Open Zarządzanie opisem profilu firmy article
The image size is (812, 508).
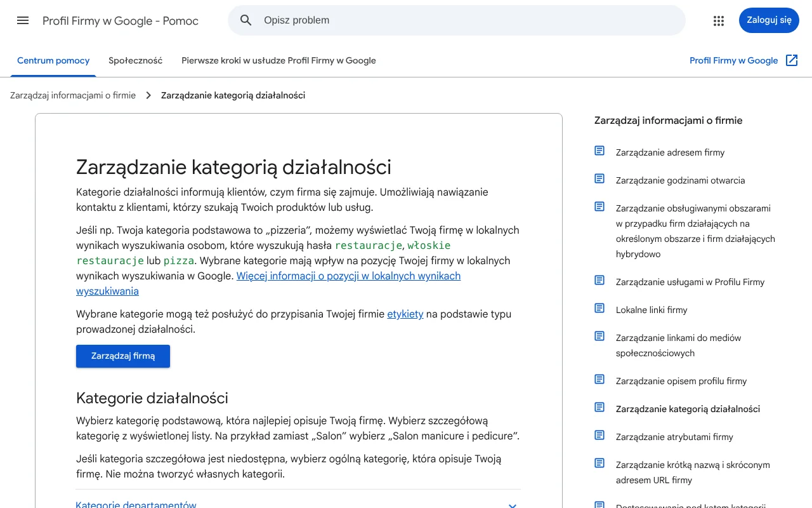681,381
